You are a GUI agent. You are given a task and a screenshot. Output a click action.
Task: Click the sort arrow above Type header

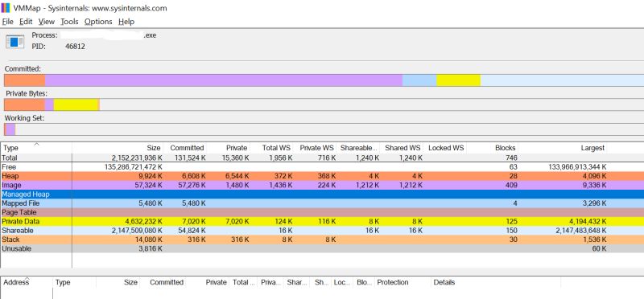[x=36, y=144]
